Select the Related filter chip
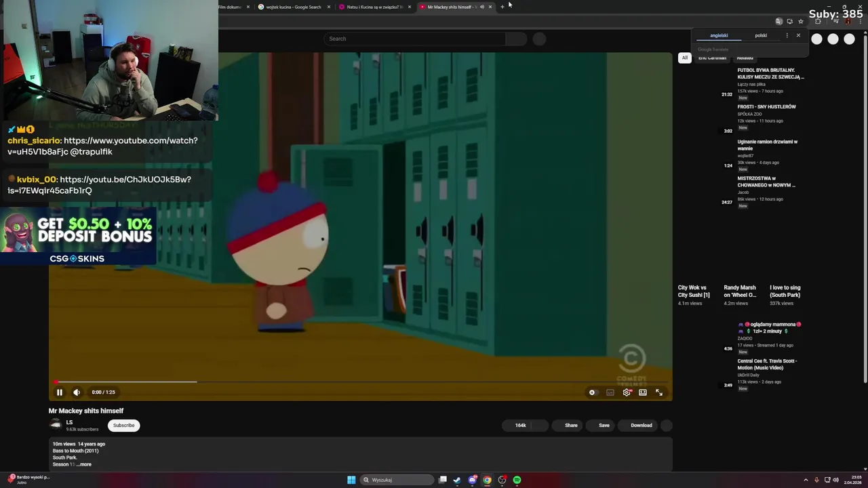 [x=745, y=58]
